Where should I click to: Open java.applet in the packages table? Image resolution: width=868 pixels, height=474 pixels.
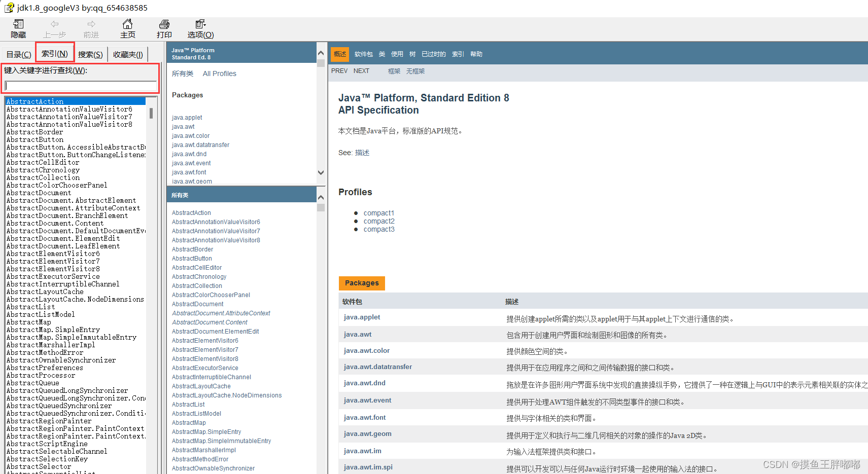click(x=362, y=317)
